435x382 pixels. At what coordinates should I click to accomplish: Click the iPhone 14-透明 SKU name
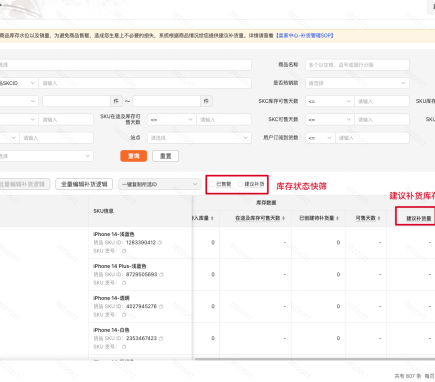pyautogui.click(x=111, y=298)
